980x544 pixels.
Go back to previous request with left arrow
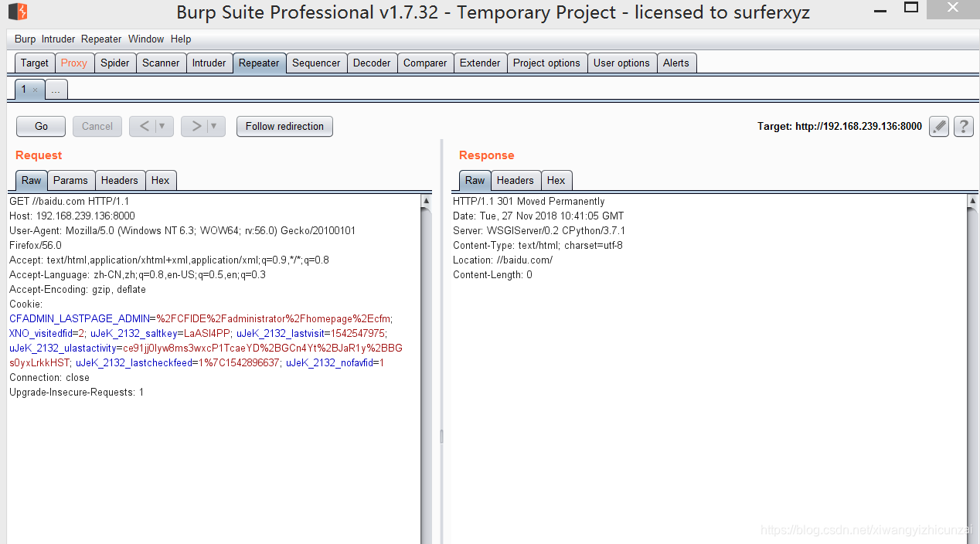coord(145,126)
